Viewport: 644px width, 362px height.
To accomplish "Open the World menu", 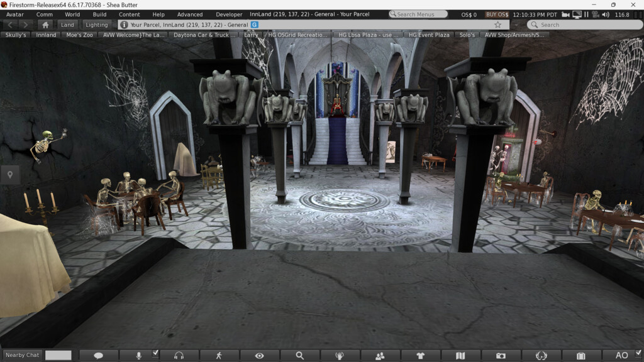I will [x=72, y=14].
